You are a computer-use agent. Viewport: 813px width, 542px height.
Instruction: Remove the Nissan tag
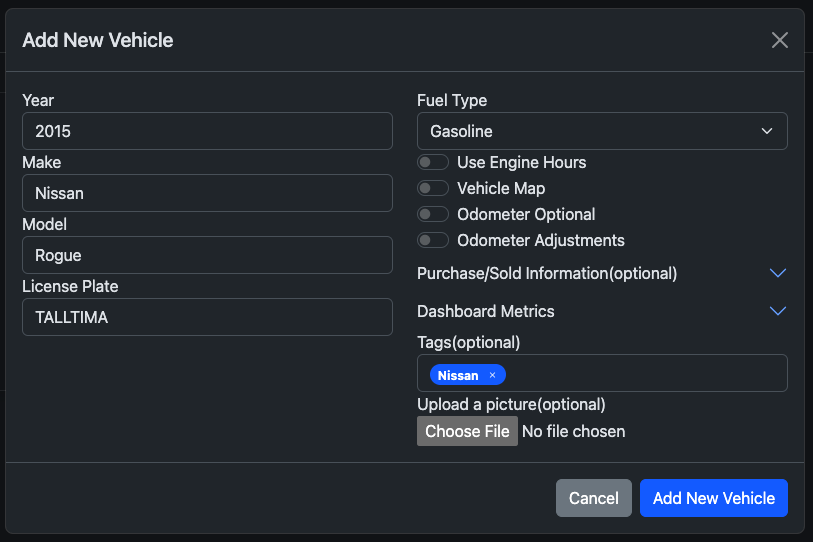pos(492,375)
